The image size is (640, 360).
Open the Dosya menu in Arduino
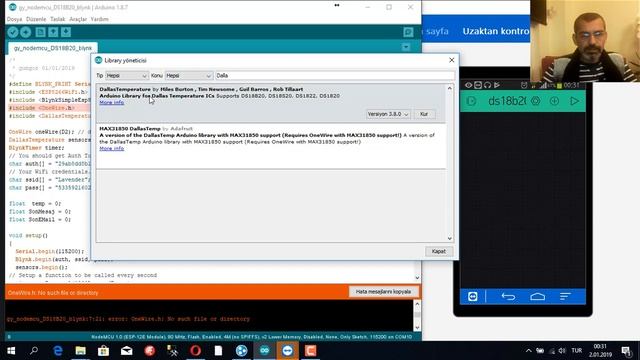tap(14, 19)
